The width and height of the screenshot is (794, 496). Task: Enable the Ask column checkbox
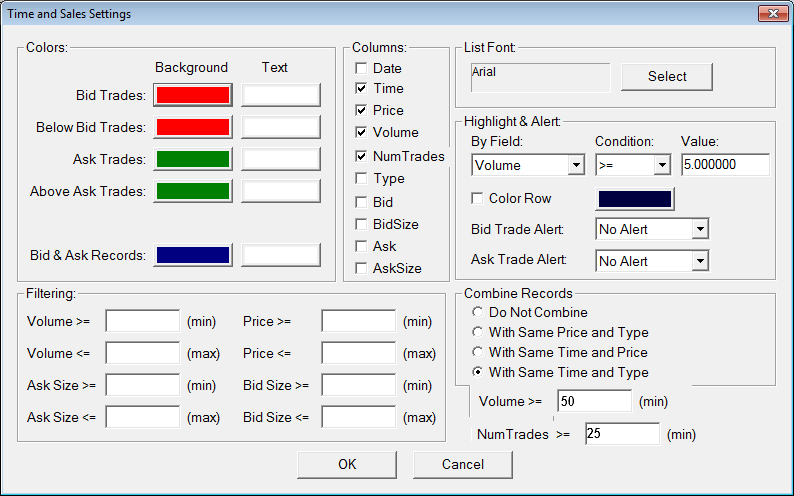[361, 246]
